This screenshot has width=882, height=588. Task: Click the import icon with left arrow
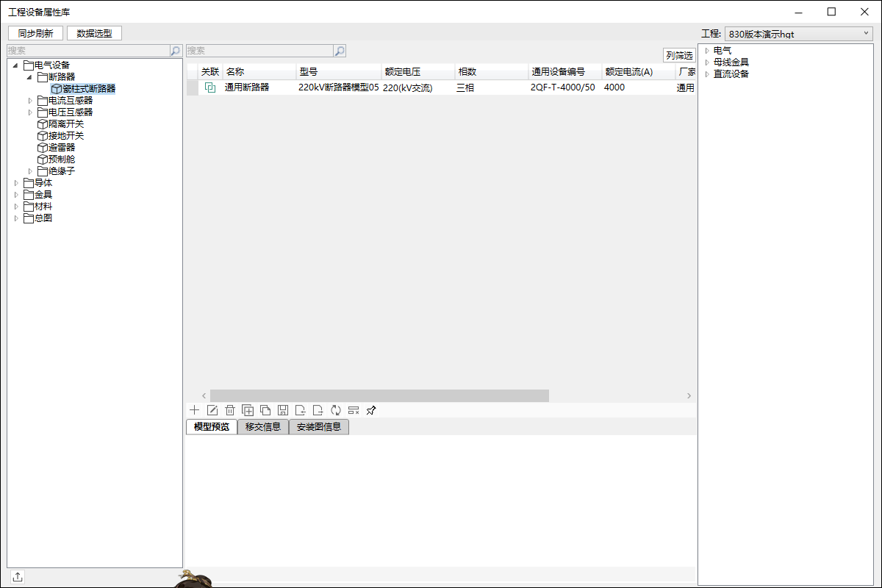[x=301, y=410]
